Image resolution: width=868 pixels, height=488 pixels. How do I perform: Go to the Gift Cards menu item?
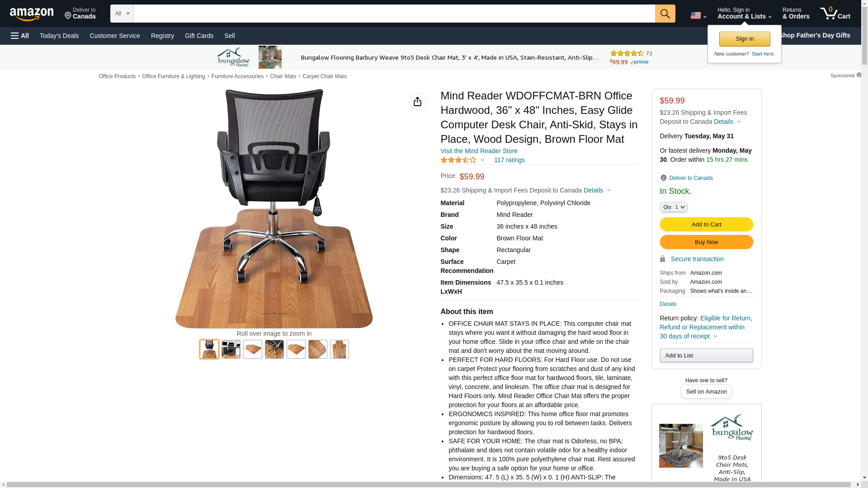(199, 36)
